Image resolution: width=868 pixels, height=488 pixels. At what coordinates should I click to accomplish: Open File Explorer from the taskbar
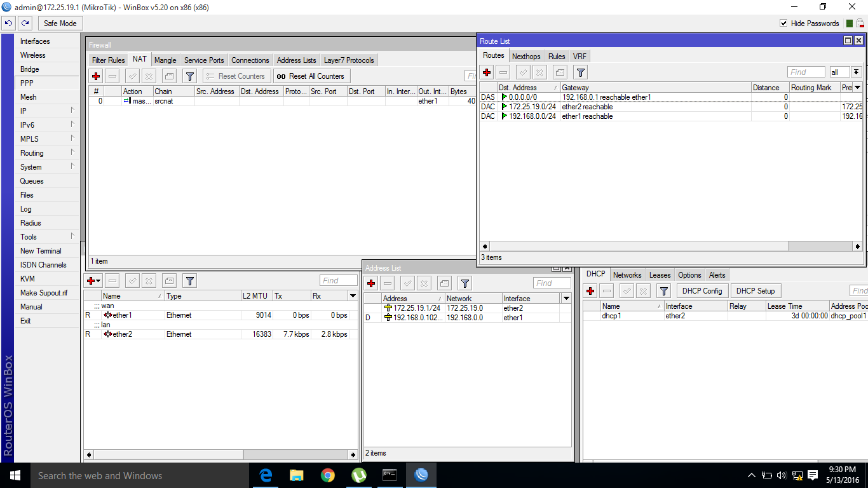pyautogui.click(x=296, y=475)
